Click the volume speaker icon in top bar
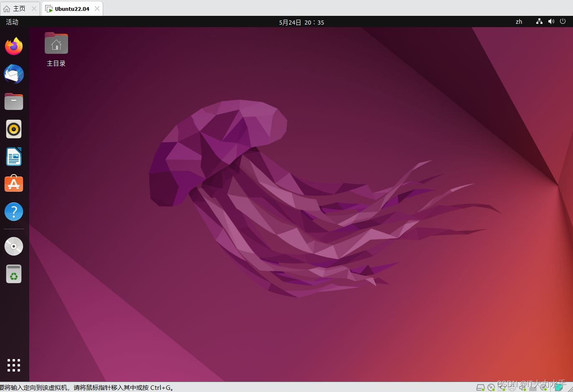 pos(551,21)
